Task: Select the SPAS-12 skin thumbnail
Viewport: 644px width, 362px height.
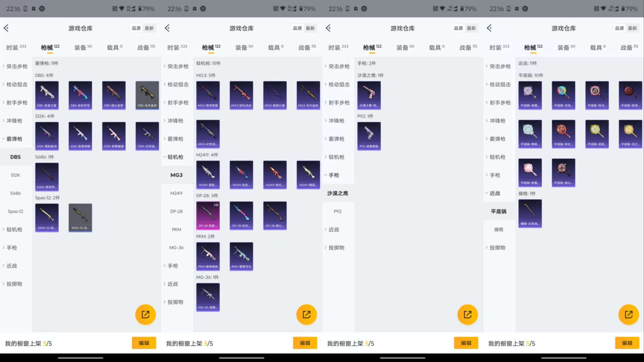Action: point(47,217)
